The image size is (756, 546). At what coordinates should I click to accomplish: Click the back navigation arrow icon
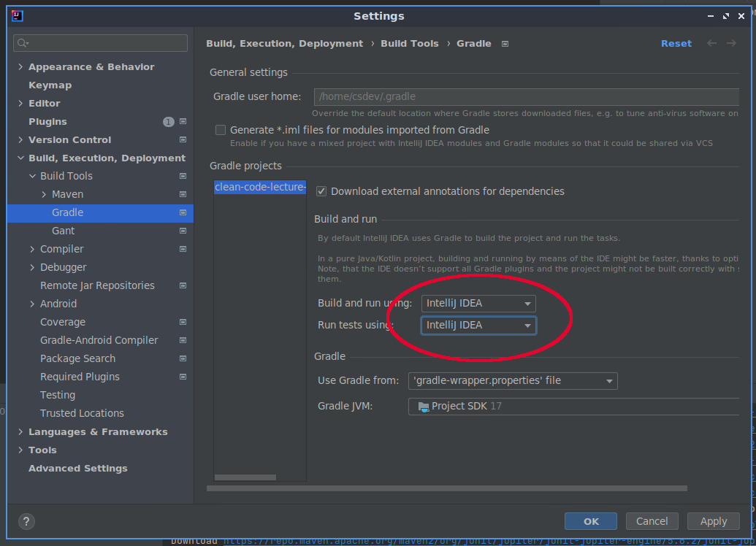coord(711,44)
